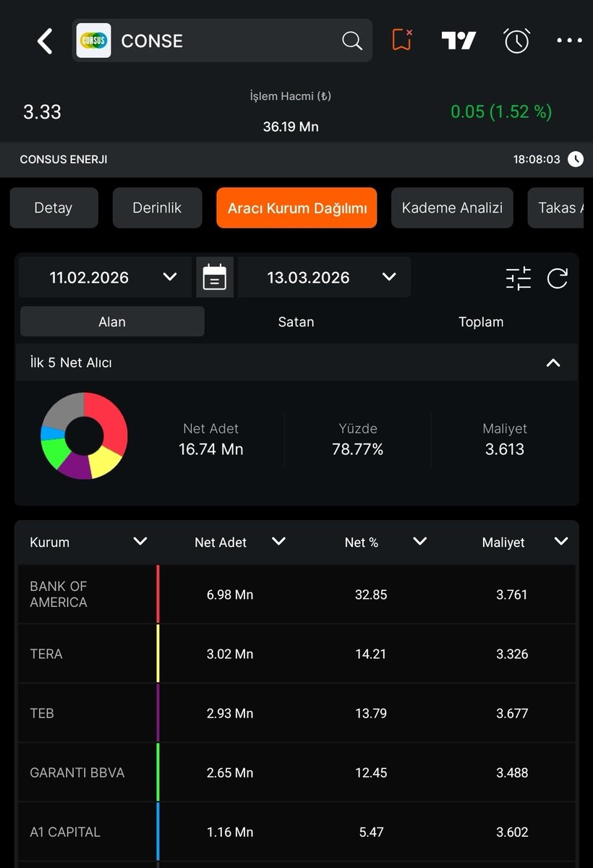Tap the 3.488 cost cell

click(512, 773)
